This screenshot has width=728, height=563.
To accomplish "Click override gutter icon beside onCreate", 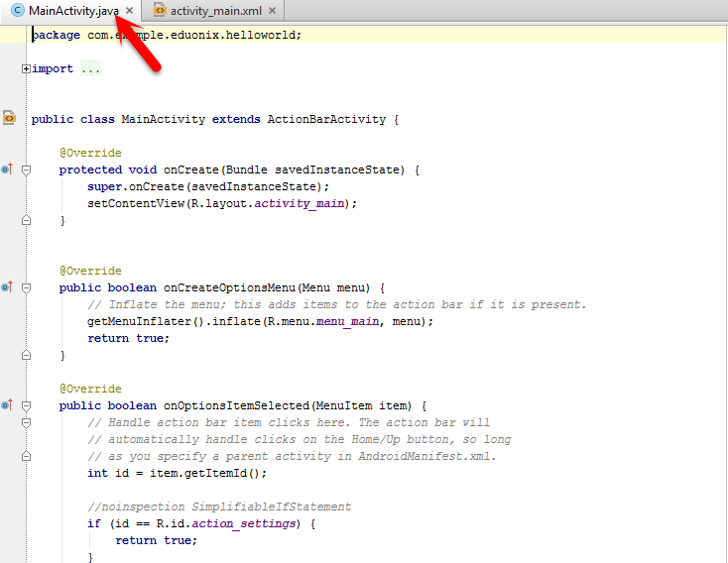I will coord(7,169).
